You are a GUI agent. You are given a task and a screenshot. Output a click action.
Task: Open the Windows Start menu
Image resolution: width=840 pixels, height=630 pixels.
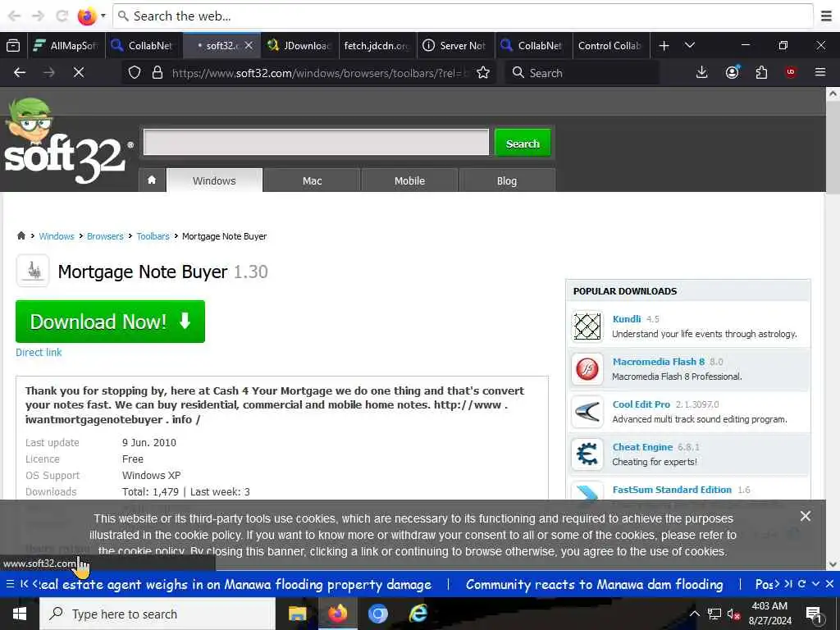20,614
